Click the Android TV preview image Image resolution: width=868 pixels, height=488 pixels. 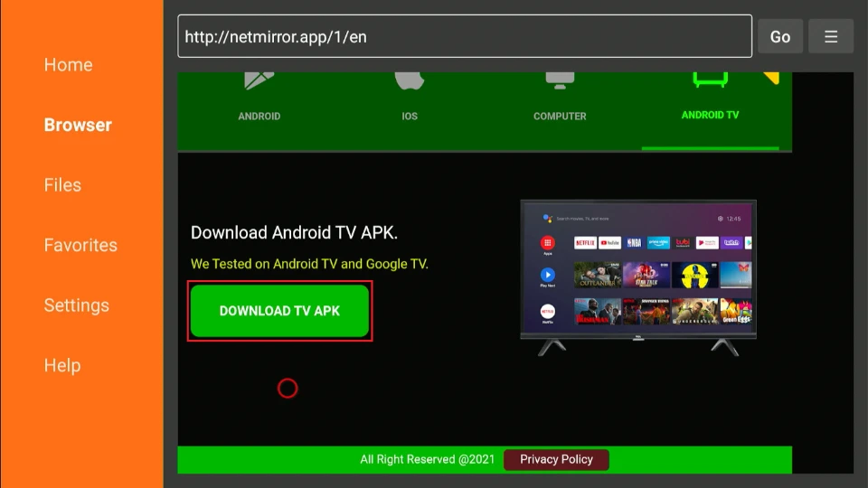[x=638, y=278]
